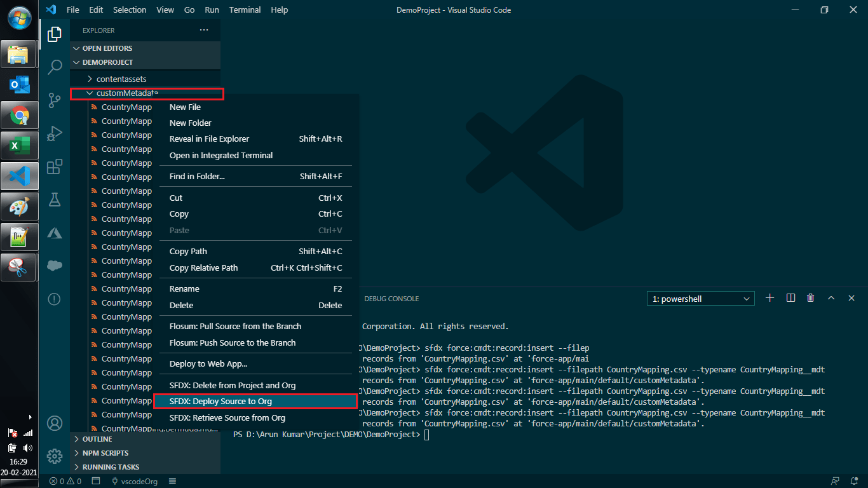Create a new terminal with the plus icon
This screenshot has width=868, height=488.
[x=770, y=298]
